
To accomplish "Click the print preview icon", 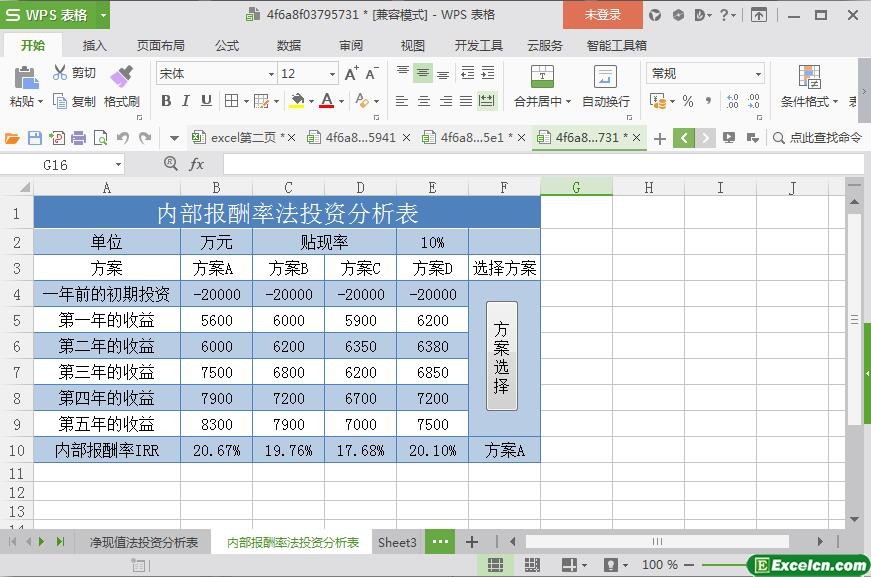I will [101, 138].
